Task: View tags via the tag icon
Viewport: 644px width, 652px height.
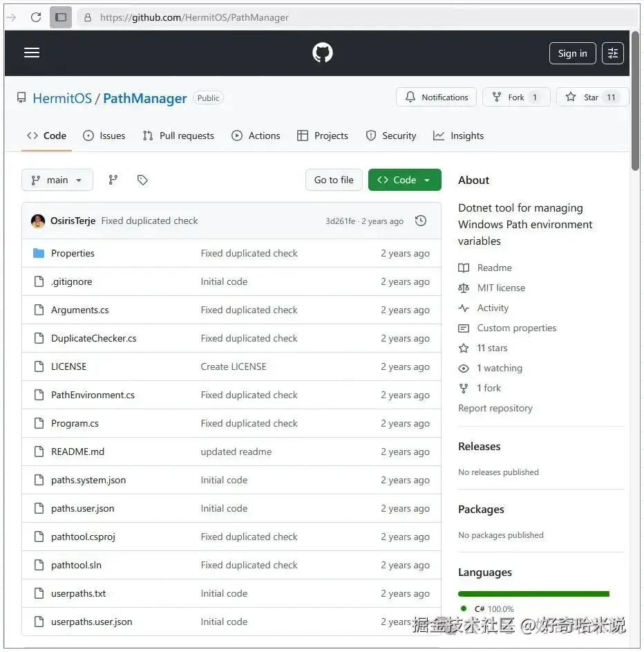Action: point(142,180)
